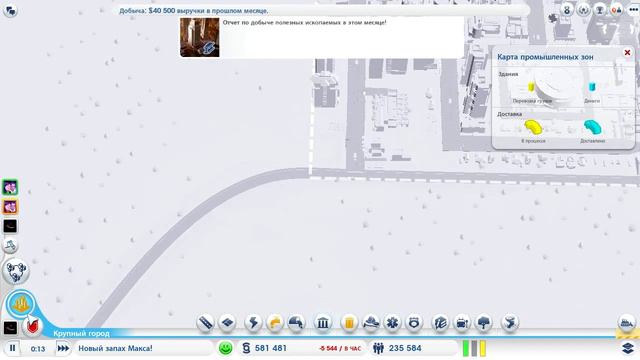Open the Police badge menu
The image size is (640, 360).
tap(414, 323)
